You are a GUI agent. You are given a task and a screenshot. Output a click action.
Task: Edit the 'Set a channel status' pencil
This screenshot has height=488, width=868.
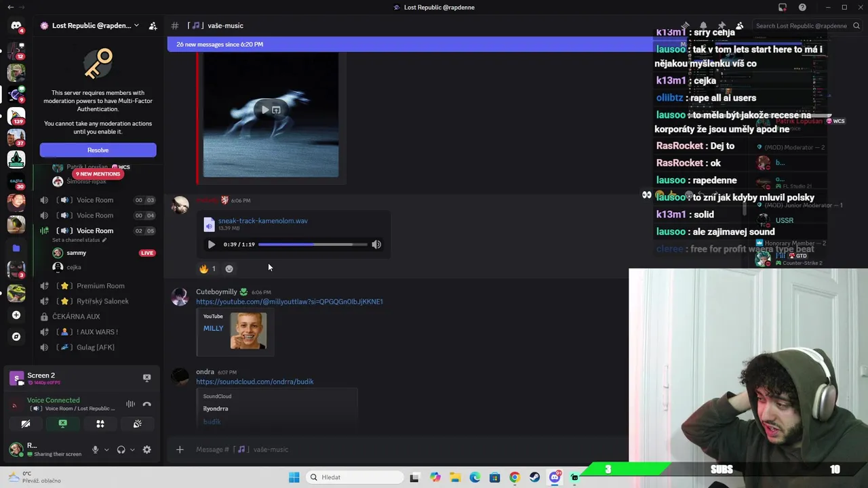pyautogui.click(x=104, y=241)
